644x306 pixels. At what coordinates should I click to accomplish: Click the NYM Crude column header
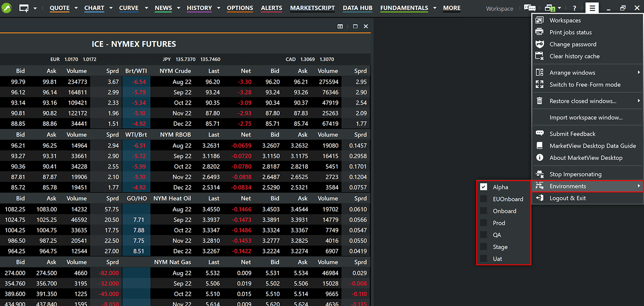[x=175, y=71]
